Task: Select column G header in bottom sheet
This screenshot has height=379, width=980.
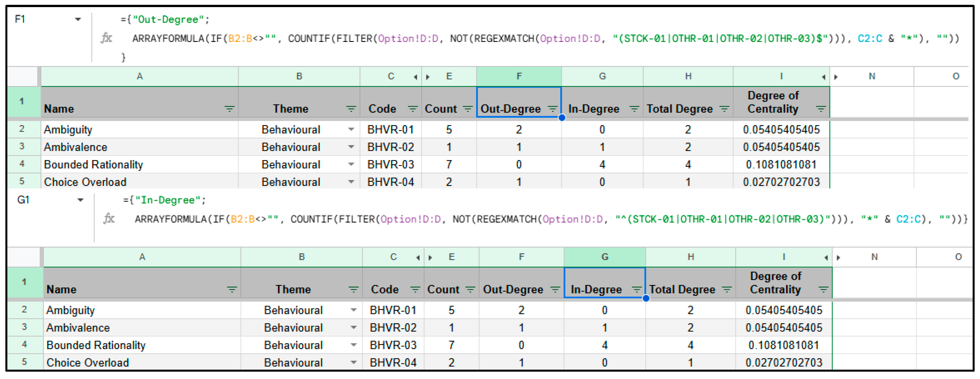Action: (x=605, y=257)
